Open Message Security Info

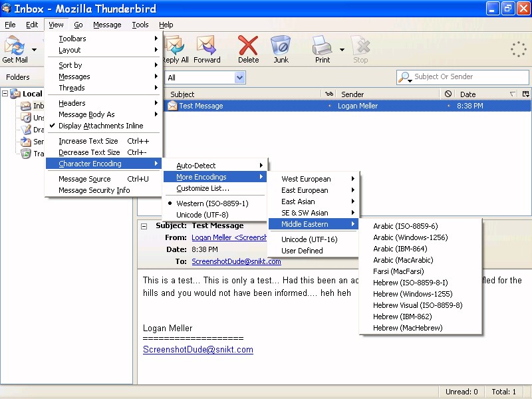104,190
